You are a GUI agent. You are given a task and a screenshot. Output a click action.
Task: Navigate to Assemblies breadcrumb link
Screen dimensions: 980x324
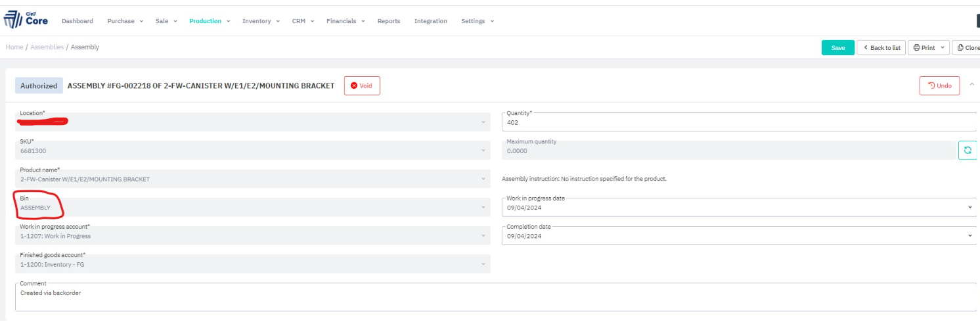point(47,47)
